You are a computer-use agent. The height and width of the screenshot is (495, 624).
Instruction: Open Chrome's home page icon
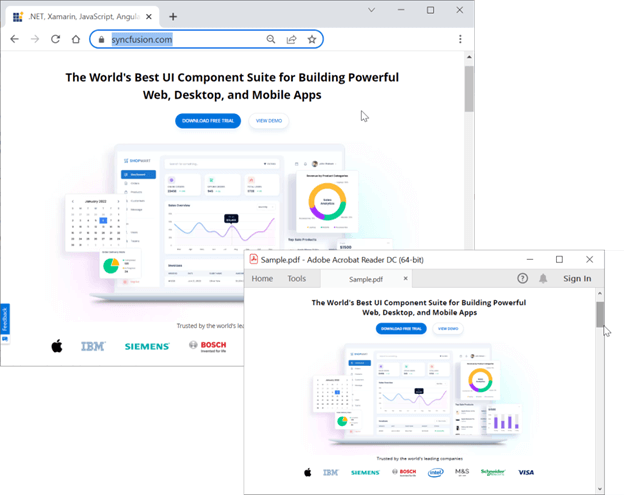76,39
